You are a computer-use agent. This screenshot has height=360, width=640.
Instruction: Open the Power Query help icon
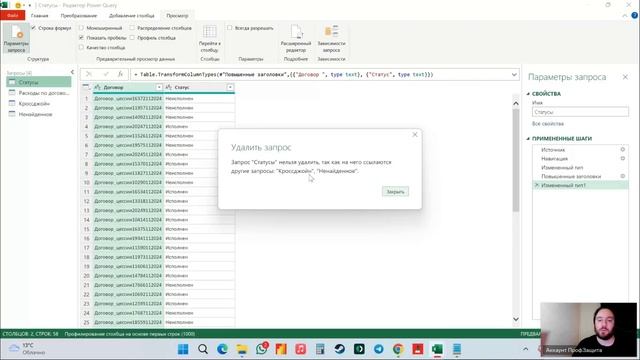[x=634, y=16]
